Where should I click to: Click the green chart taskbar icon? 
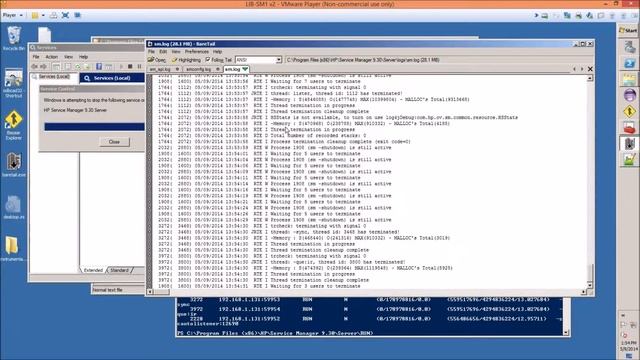629,160
